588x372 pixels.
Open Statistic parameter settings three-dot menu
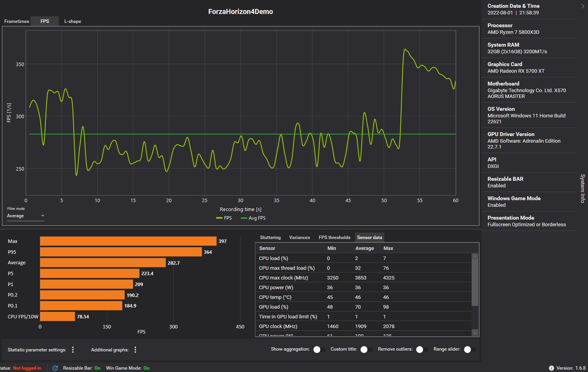point(73,350)
